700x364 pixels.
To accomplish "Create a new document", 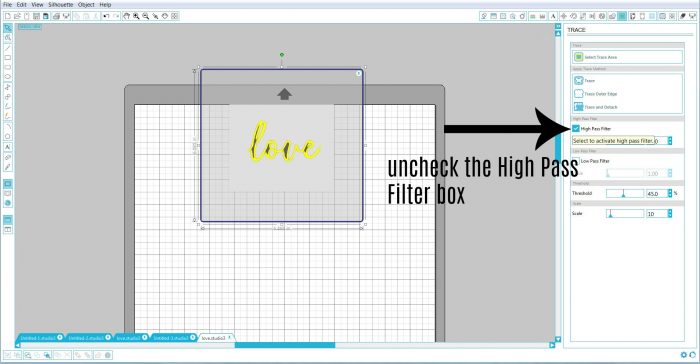I will coord(7,16).
